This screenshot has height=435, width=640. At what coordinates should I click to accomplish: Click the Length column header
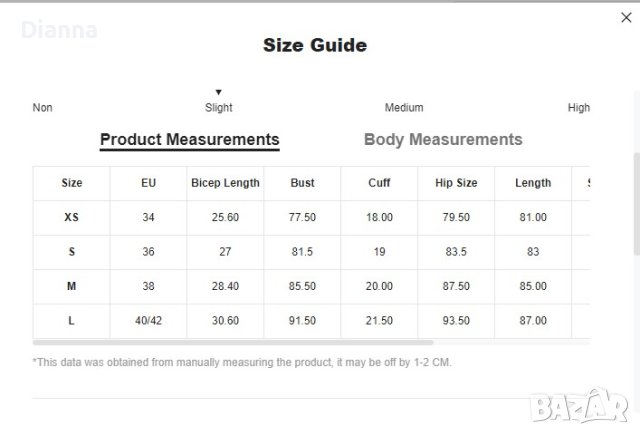tap(533, 183)
